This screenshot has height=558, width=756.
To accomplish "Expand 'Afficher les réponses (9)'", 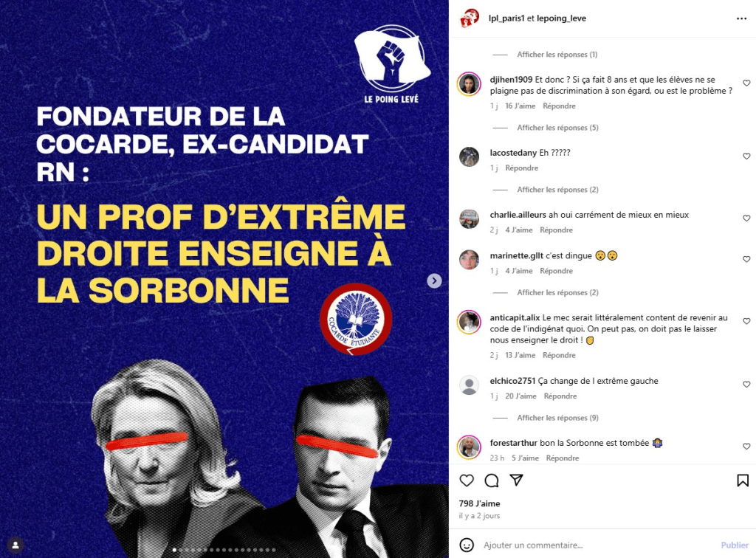I will (557, 418).
